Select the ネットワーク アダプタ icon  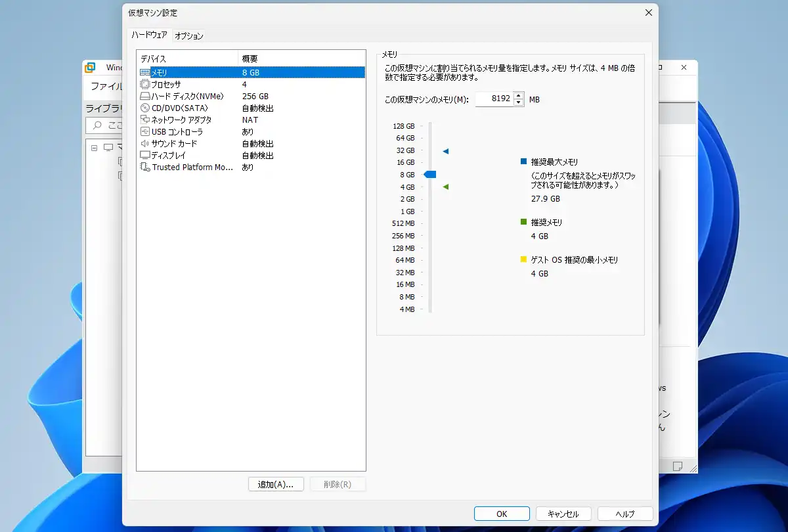click(x=145, y=120)
